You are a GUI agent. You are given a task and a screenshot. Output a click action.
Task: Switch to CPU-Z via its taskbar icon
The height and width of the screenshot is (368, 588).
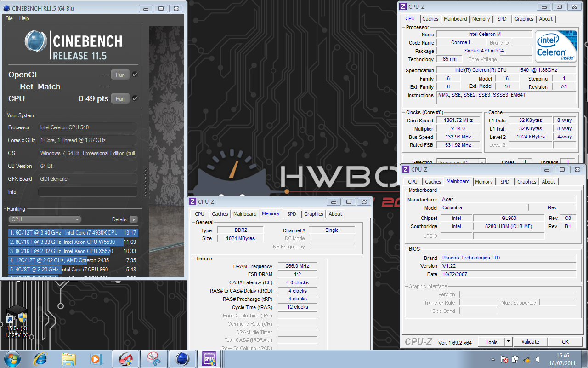pyautogui.click(x=209, y=359)
